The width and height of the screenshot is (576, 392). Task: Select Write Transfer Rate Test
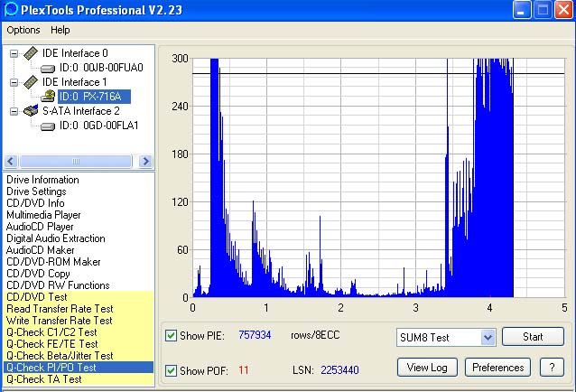(79, 321)
